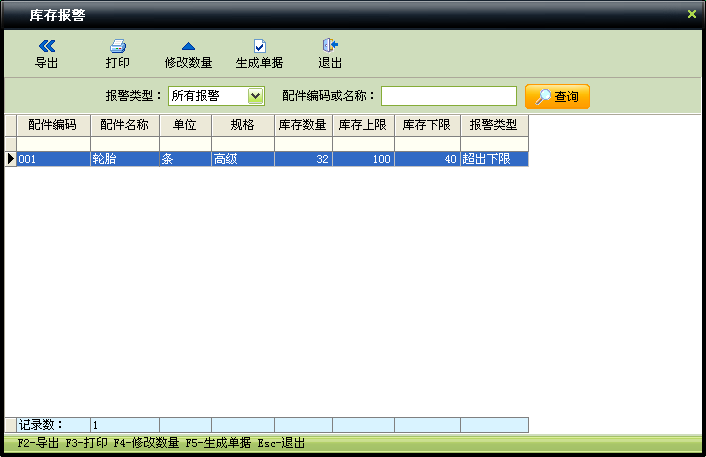The image size is (706, 457).
Task: Click the 库存上限 column header
Action: (363, 125)
